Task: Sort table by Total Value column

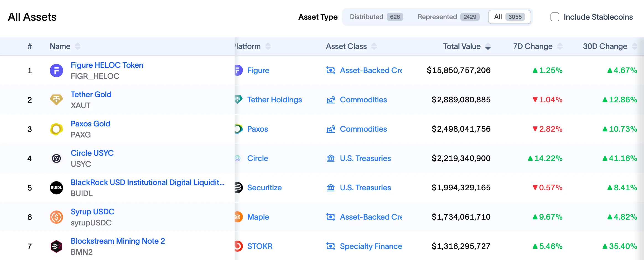Action: [488, 46]
